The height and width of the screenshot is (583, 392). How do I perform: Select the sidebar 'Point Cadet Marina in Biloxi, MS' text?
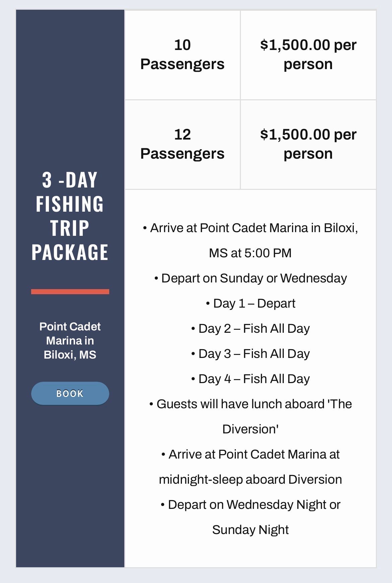pyautogui.click(x=70, y=340)
